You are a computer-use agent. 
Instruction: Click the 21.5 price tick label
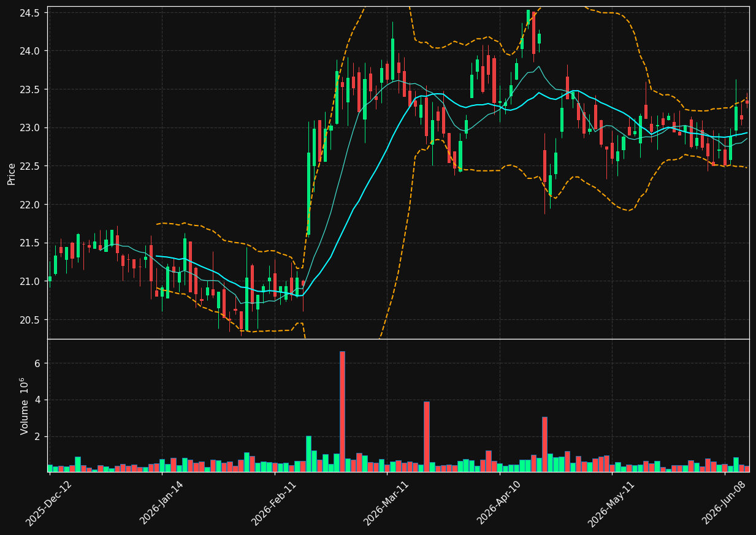[x=31, y=243]
